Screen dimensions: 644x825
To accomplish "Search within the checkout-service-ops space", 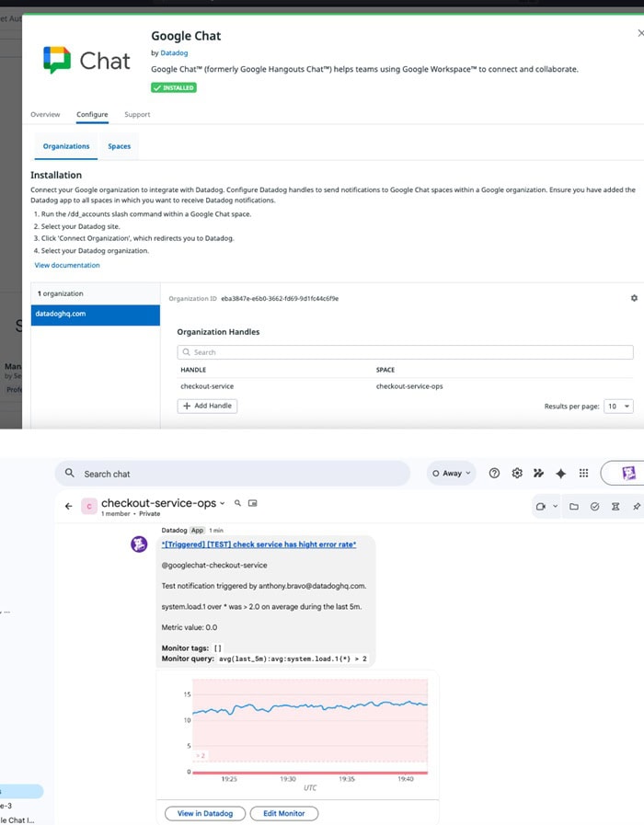I will coord(237,503).
